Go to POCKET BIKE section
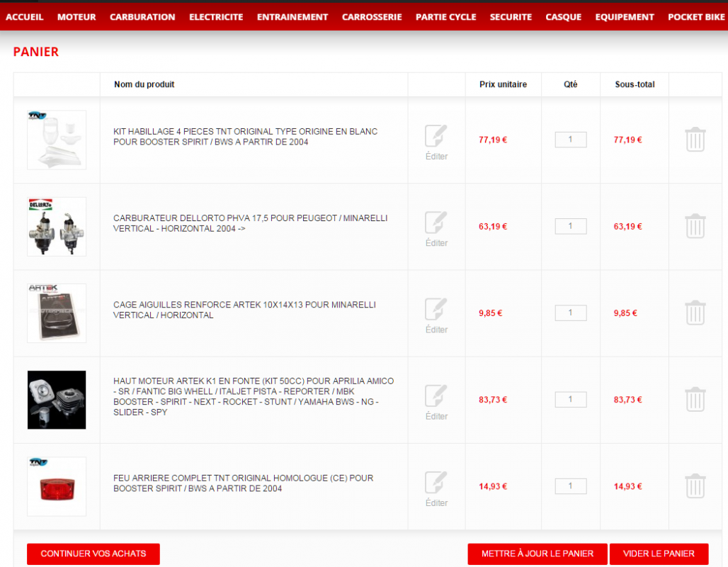This screenshot has width=728, height=567. tap(696, 17)
